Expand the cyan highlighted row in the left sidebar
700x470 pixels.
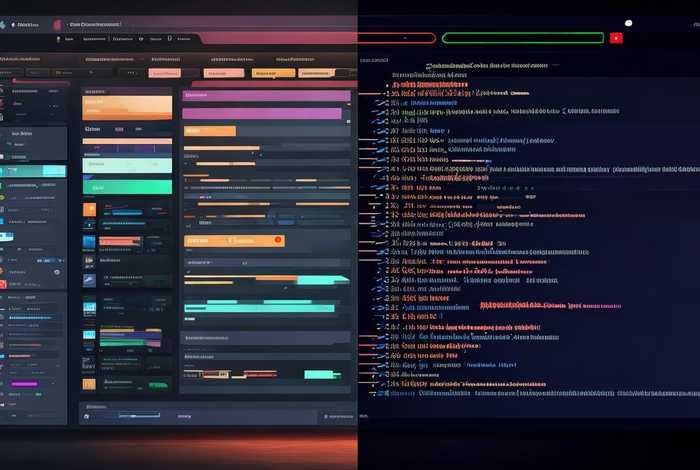[35, 171]
